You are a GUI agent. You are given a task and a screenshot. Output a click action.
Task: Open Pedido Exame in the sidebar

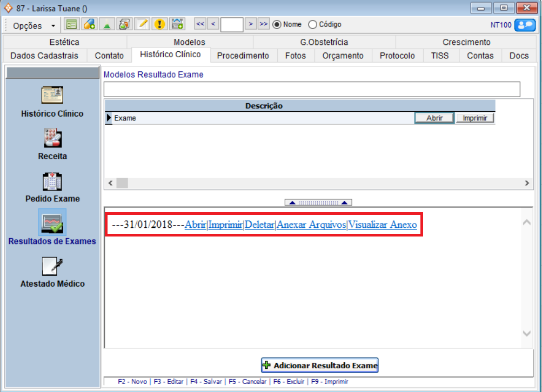(52, 181)
